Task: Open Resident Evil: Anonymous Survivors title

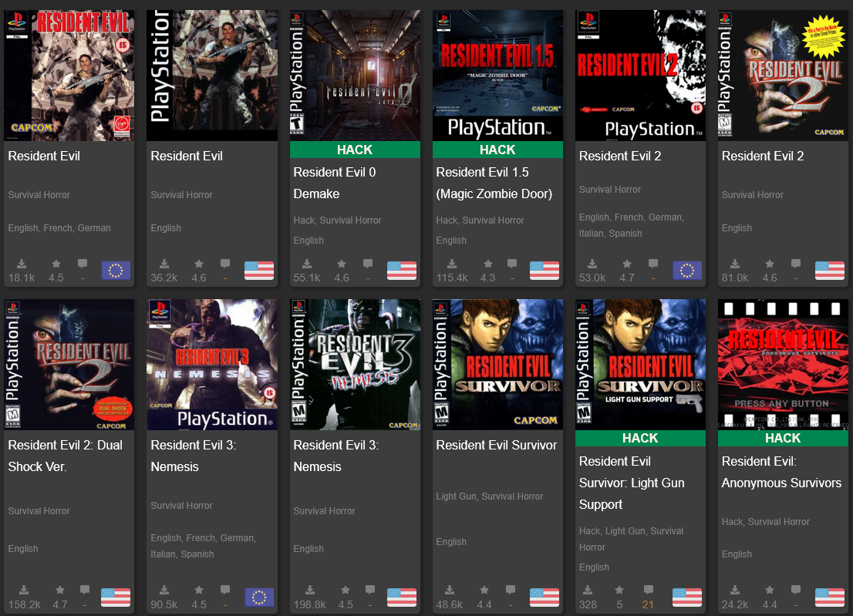Action: click(x=781, y=472)
